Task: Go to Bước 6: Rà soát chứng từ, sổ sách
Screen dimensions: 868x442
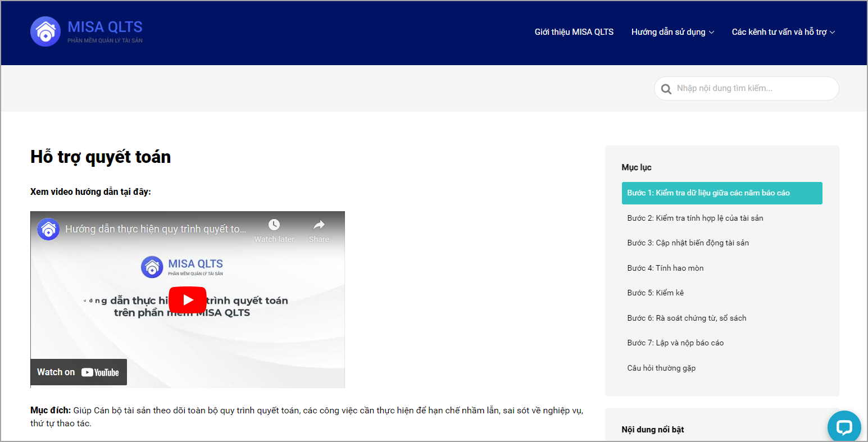Action: click(x=687, y=318)
